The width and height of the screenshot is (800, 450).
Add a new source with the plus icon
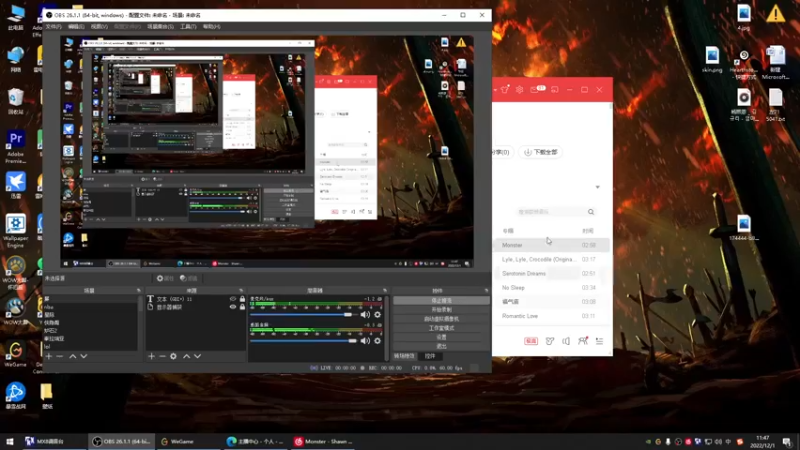tap(152, 356)
